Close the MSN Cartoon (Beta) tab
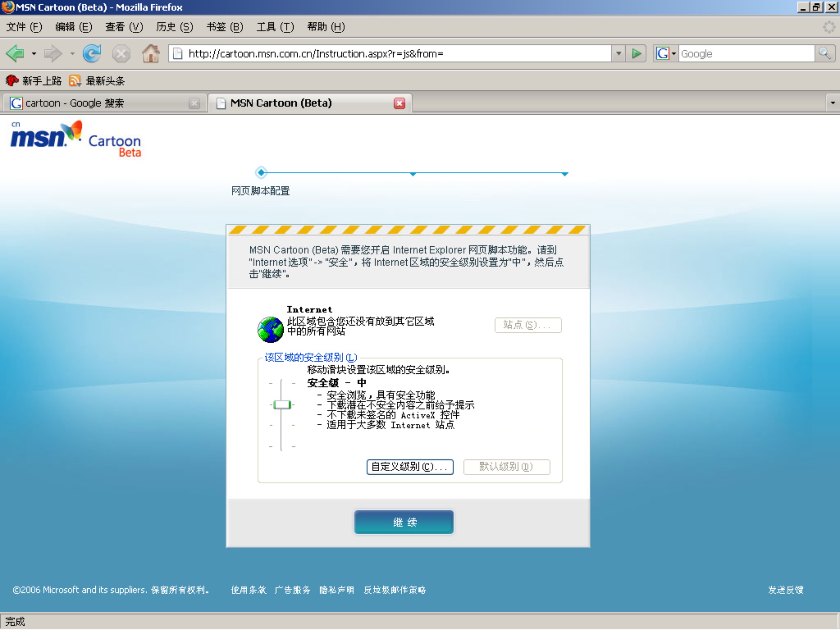840x630 pixels. (399, 103)
